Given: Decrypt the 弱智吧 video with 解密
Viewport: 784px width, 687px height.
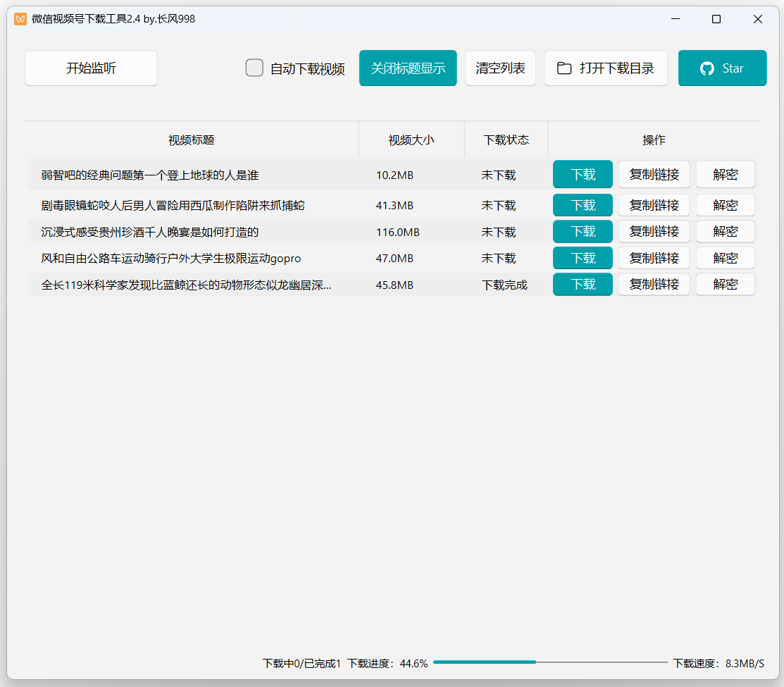Looking at the screenshot, I should pos(726,174).
